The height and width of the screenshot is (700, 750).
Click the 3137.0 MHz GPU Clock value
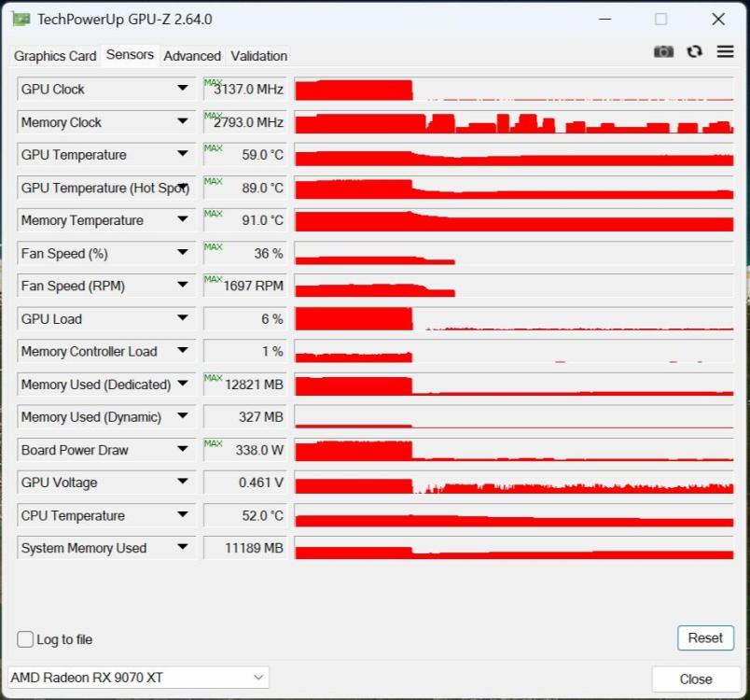pyautogui.click(x=245, y=89)
